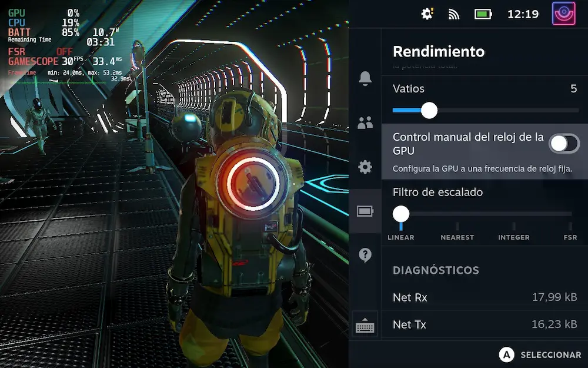Set scaling filter to FSR

pyautogui.click(x=570, y=237)
